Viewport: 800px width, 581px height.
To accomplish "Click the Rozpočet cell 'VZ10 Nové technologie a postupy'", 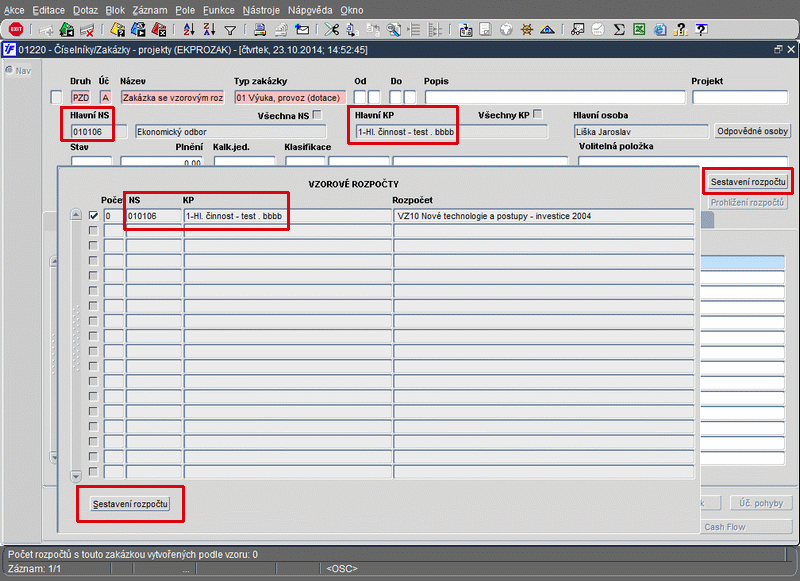I will point(544,216).
